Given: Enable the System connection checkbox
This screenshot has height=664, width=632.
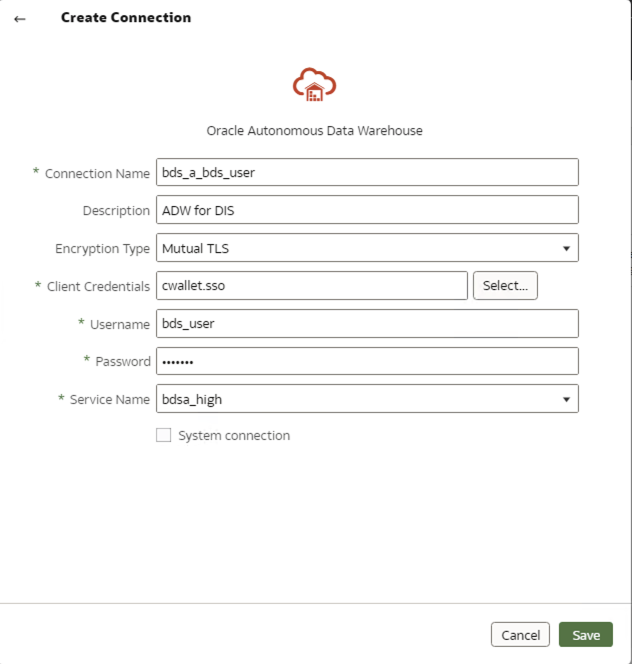Looking at the screenshot, I should 164,435.
